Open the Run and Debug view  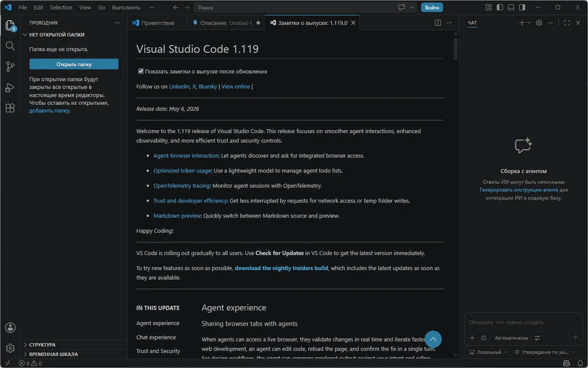pos(10,88)
